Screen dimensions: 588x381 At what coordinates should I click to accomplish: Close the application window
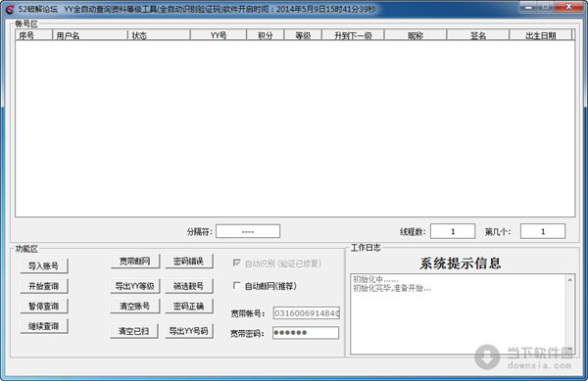click(568, 7)
